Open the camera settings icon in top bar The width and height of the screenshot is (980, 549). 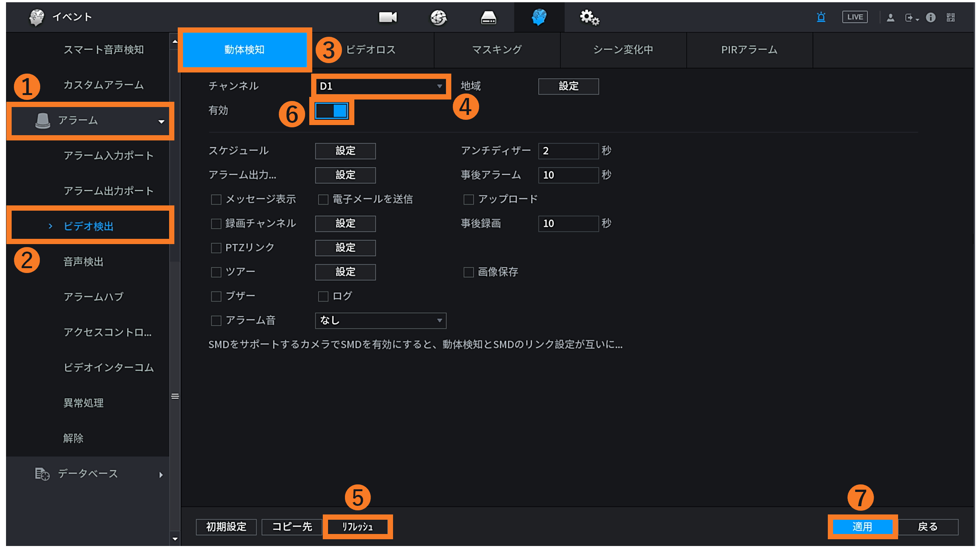pos(388,17)
